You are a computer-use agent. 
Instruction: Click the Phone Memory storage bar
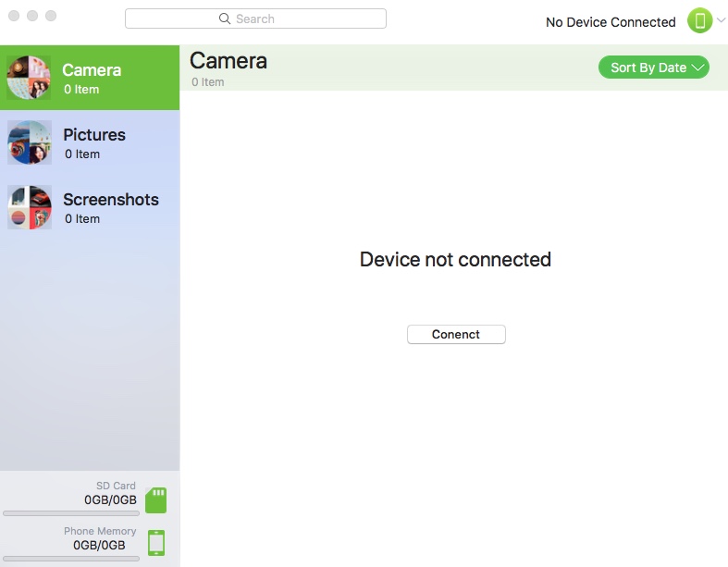click(71, 558)
